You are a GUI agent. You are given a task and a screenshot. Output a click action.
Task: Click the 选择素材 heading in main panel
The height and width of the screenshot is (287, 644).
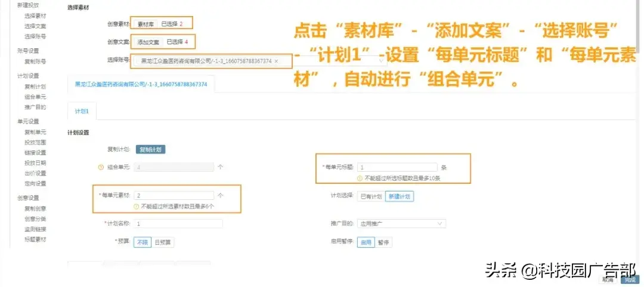(78, 7)
